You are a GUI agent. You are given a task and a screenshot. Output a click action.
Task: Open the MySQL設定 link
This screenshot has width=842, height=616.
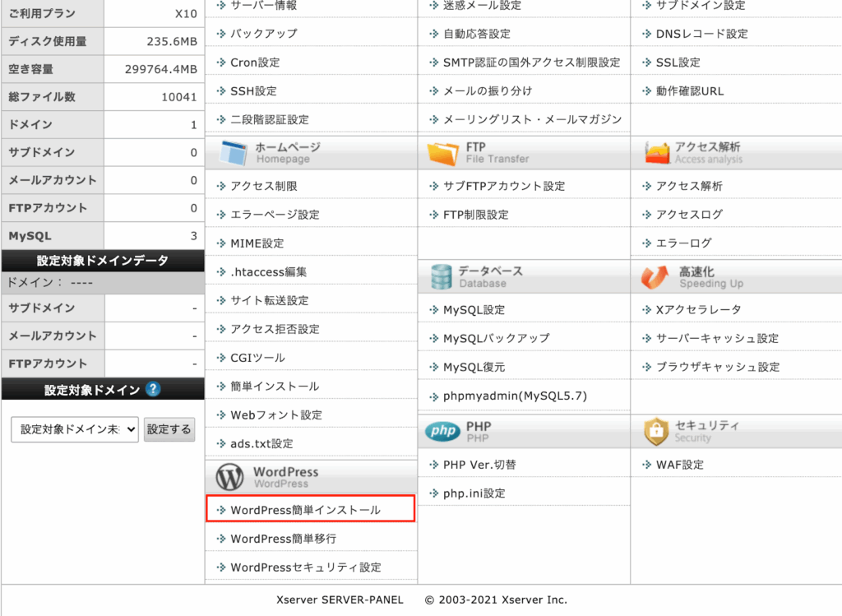pos(474,309)
